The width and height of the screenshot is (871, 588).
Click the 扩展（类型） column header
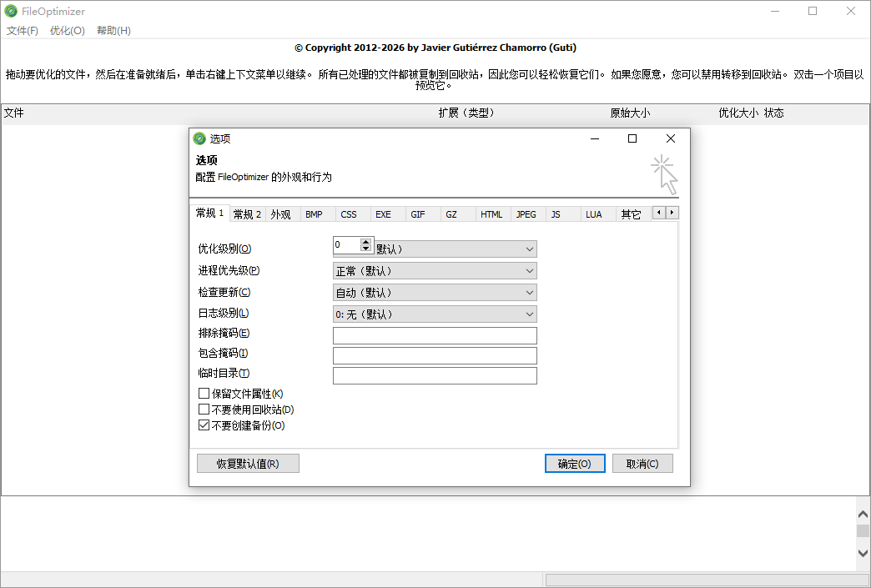coord(466,113)
